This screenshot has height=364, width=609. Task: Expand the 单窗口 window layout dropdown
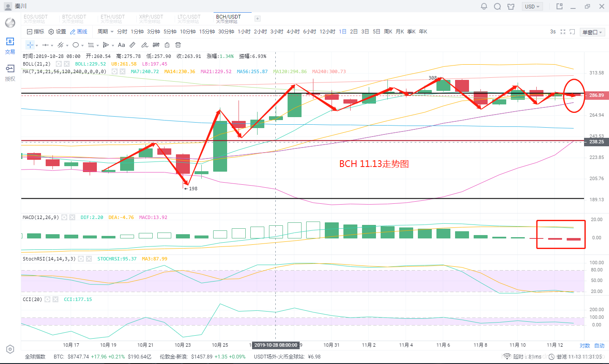click(x=593, y=32)
